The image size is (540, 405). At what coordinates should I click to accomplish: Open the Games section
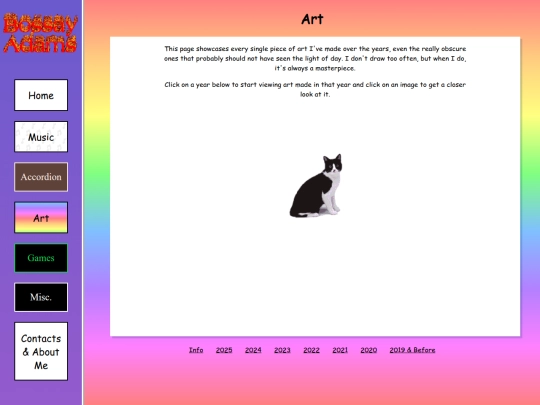tap(41, 258)
